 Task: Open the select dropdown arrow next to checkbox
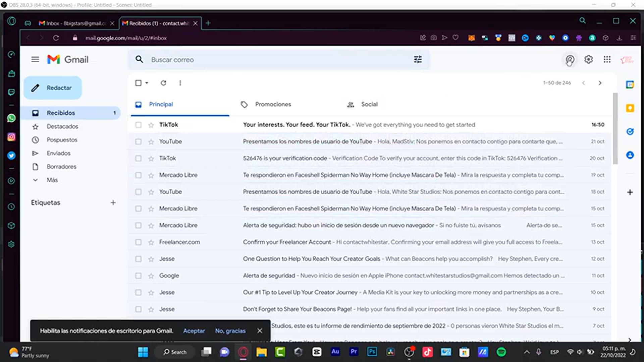pos(147,83)
